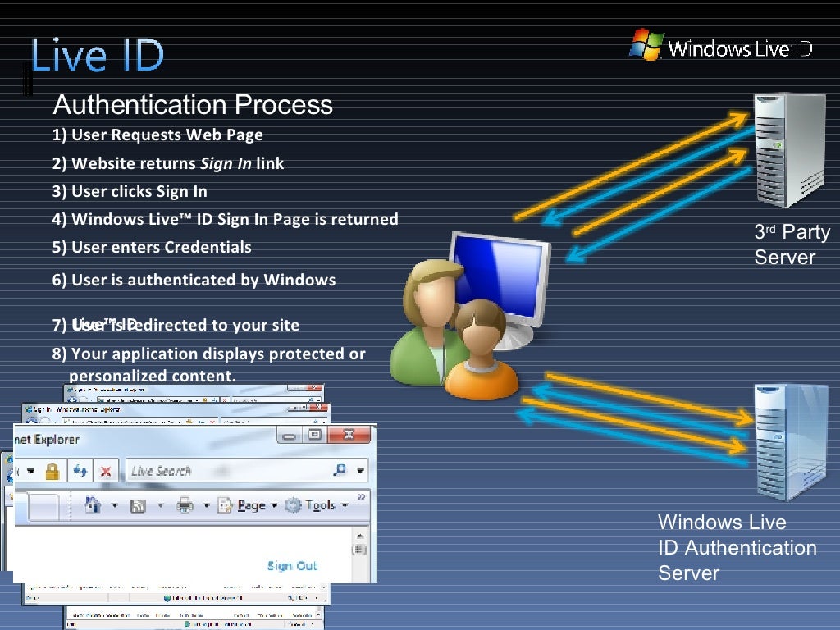Click '5) User enters Credentials'
Screen dimensions: 840x630
tap(152, 247)
